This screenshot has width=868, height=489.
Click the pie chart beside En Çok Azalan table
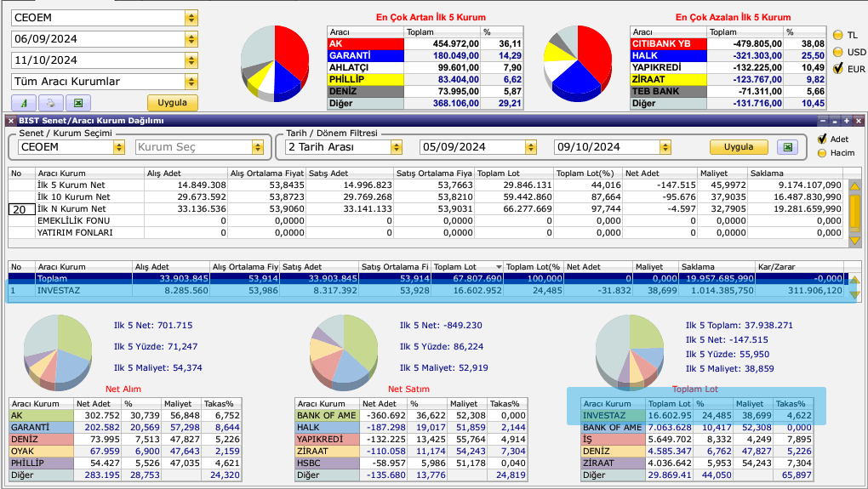tap(578, 63)
